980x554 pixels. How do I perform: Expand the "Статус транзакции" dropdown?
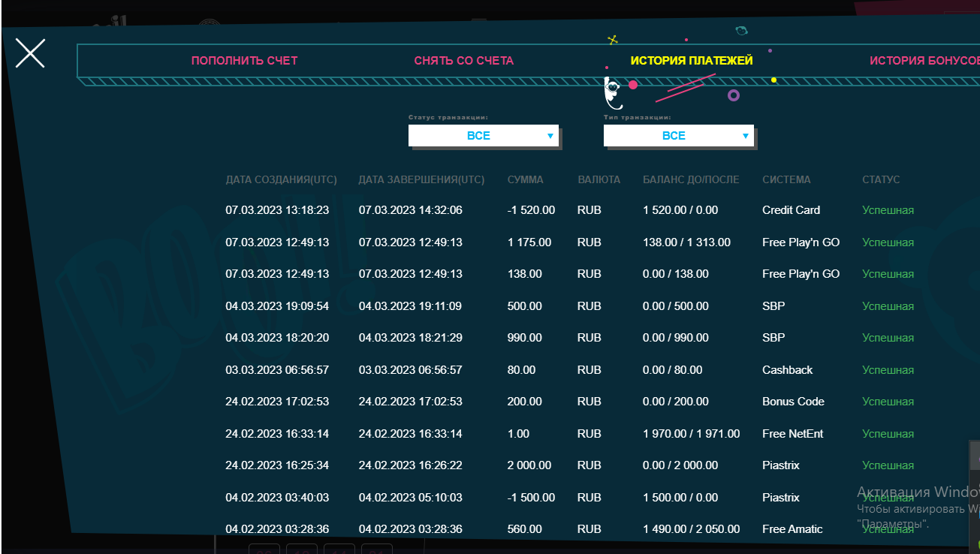(x=483, y=136)
